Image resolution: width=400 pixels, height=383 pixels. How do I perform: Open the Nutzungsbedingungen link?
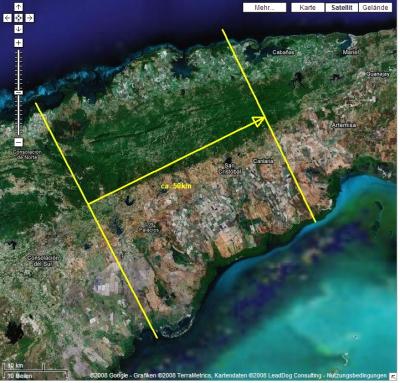point(357,376)
